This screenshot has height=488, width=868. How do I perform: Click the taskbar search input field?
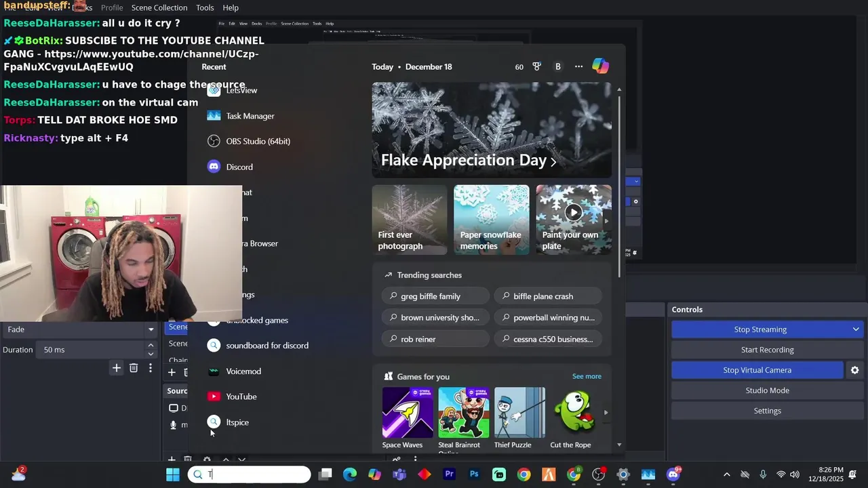tap(250, 474)
